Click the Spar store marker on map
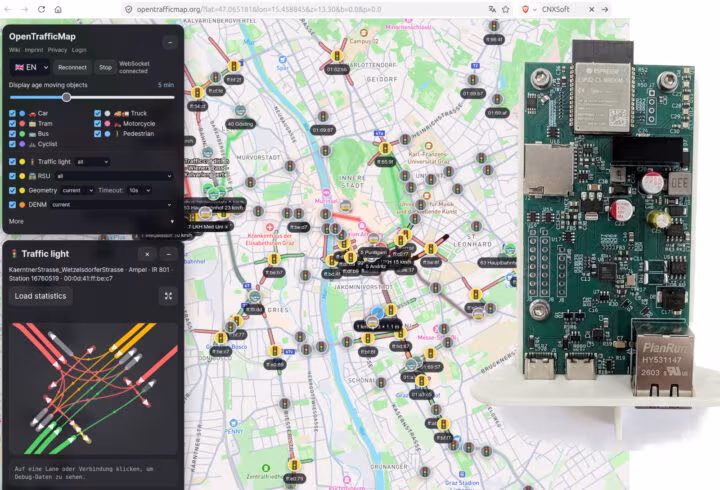 (282, 60)
